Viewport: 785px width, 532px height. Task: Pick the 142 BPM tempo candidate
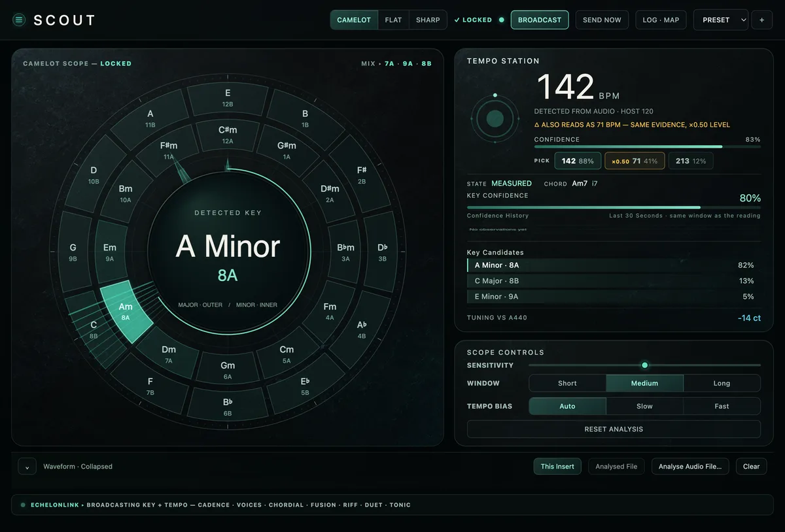pyautogui.click(x=578, y=161)
